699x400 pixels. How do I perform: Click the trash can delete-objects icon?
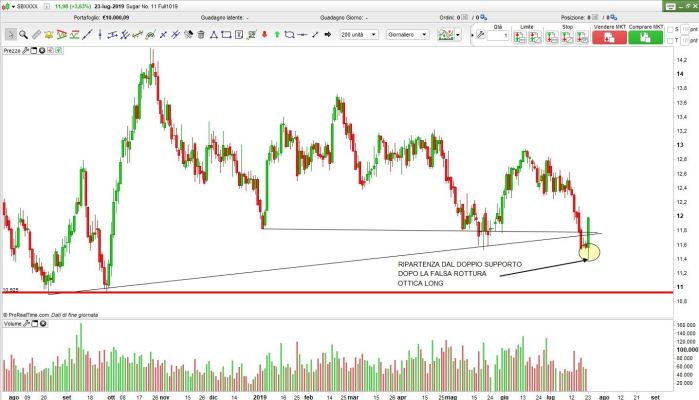pos(201,34)
